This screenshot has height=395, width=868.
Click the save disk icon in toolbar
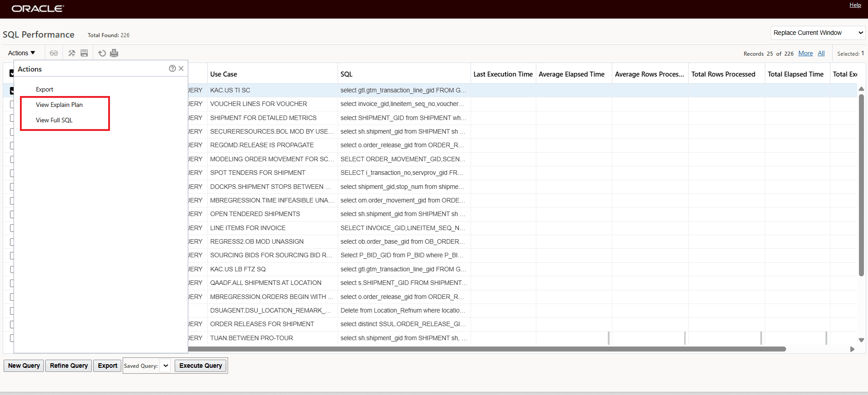pos(84,53)
